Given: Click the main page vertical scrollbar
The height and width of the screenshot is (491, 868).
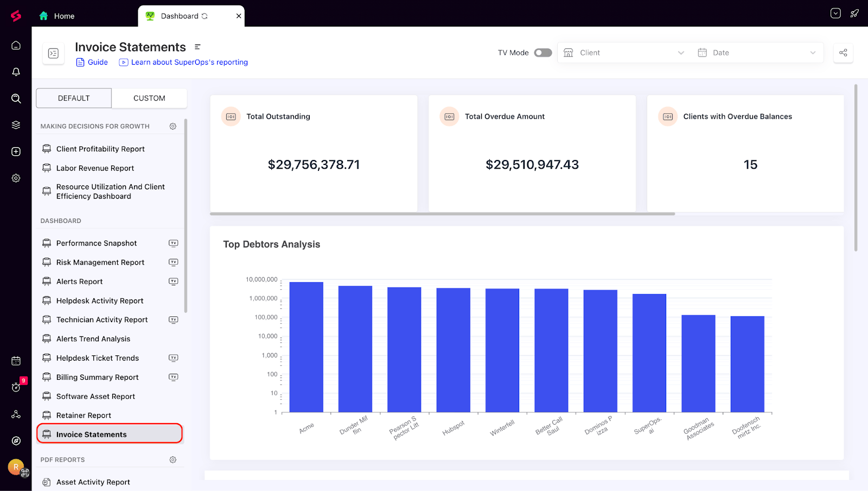Looking at the screenshot, I should pyautogui.click(x=856, y=168).
